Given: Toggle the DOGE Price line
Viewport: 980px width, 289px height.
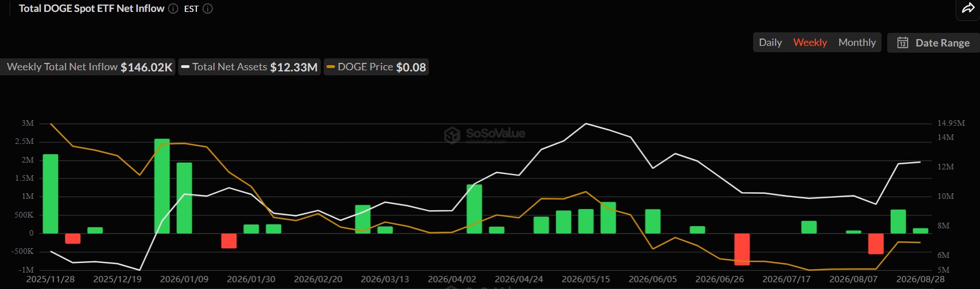Looking at the screenshot, I should tap(376, 67).
